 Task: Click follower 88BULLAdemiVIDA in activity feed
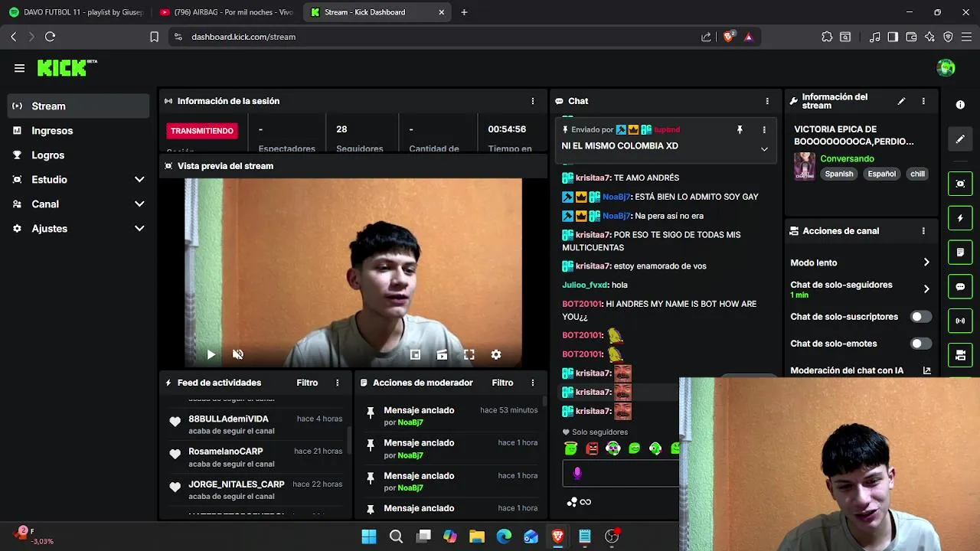click(x=228, y=419)
